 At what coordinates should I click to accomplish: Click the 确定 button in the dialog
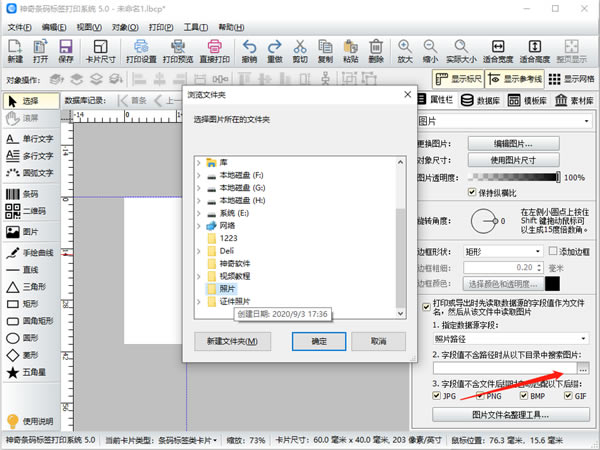319,341
